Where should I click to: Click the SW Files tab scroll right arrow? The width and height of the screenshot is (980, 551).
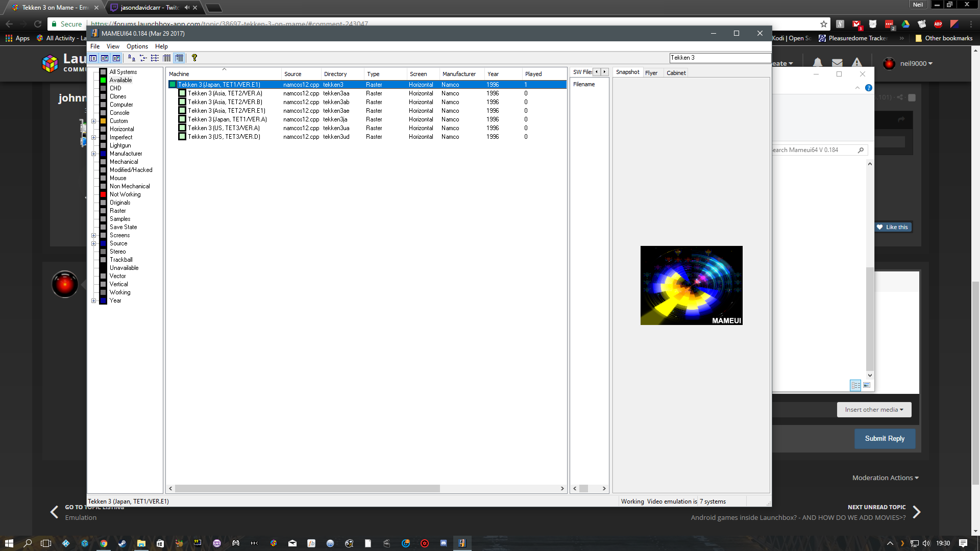tap(605, 72)
